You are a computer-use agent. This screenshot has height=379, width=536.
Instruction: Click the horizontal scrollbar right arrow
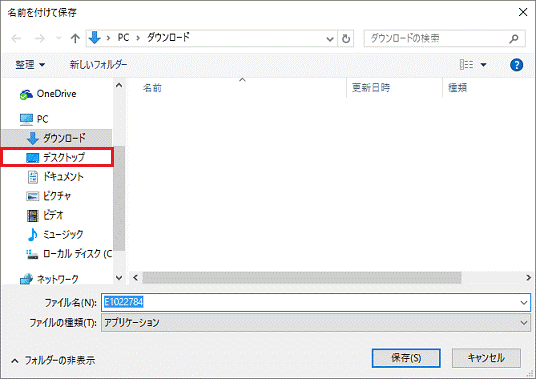(x=528, y=278)
